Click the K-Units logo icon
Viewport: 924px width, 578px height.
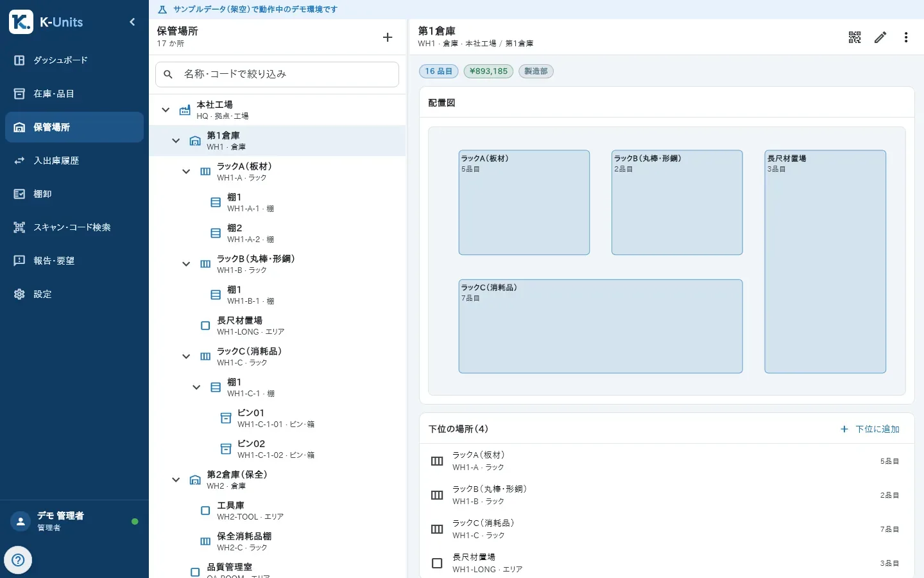(x=21, y=22)
